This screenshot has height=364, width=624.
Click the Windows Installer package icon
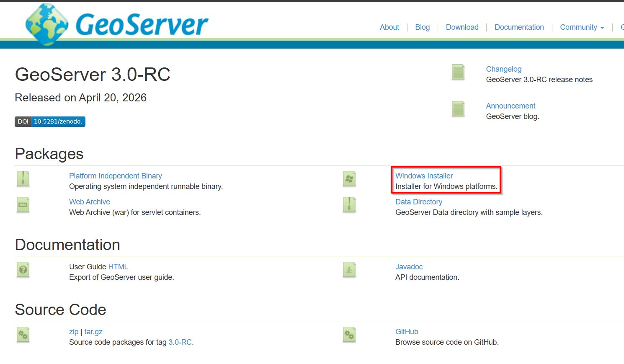tap(349, 179)
